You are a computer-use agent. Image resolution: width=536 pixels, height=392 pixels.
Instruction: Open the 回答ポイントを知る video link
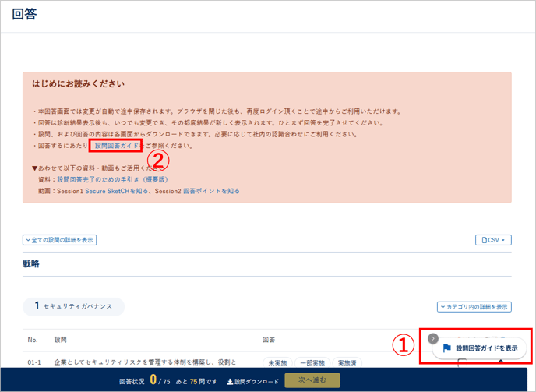(211, 191)
